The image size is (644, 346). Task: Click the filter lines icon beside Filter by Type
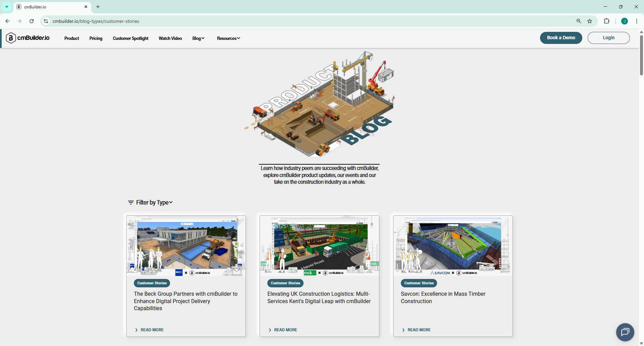pyautogui.click(x=131, y=203)
